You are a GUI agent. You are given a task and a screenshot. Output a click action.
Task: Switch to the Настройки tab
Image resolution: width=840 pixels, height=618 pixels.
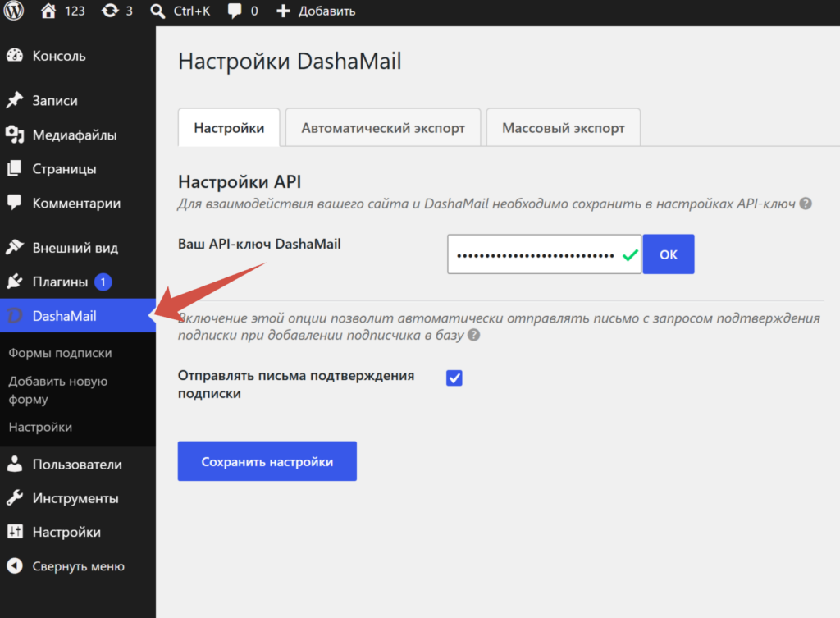click(x=229, y=127)
